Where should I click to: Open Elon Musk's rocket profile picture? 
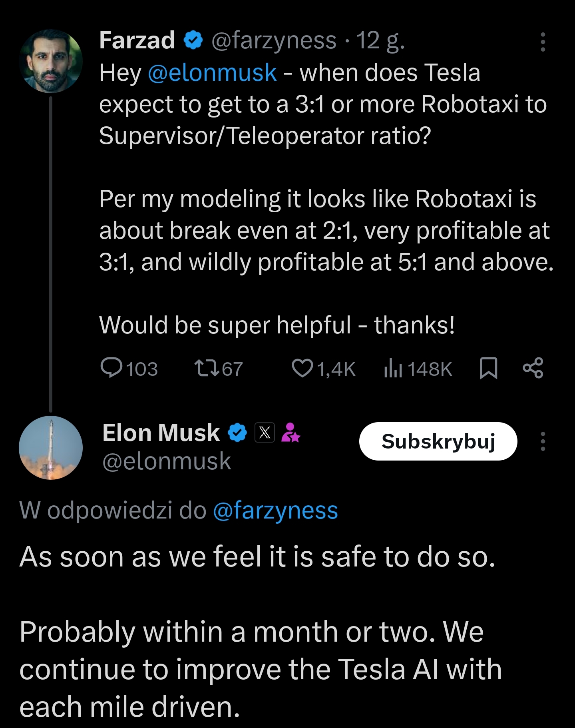coord(51,448)
